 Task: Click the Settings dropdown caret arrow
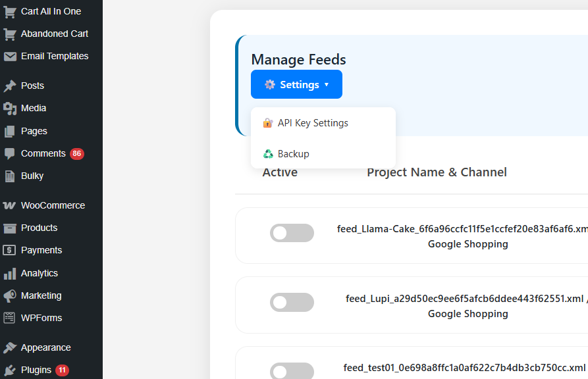click(327, 85)
